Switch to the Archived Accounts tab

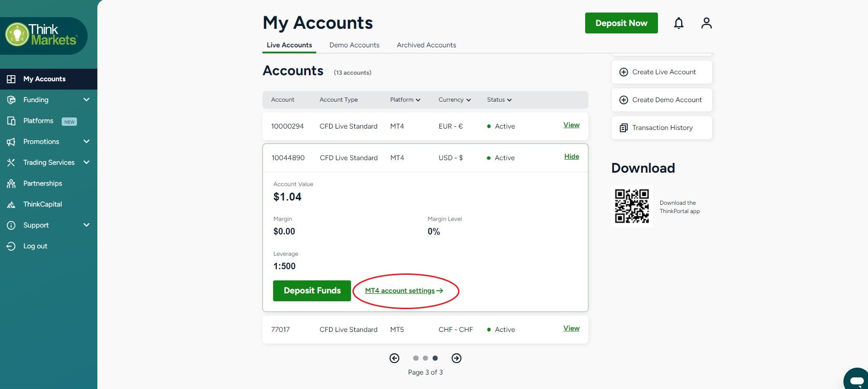click(426, 45)
